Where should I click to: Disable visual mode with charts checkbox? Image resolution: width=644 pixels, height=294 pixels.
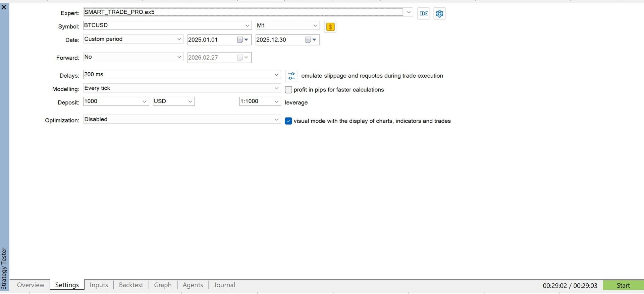click(x=288, y=121)
